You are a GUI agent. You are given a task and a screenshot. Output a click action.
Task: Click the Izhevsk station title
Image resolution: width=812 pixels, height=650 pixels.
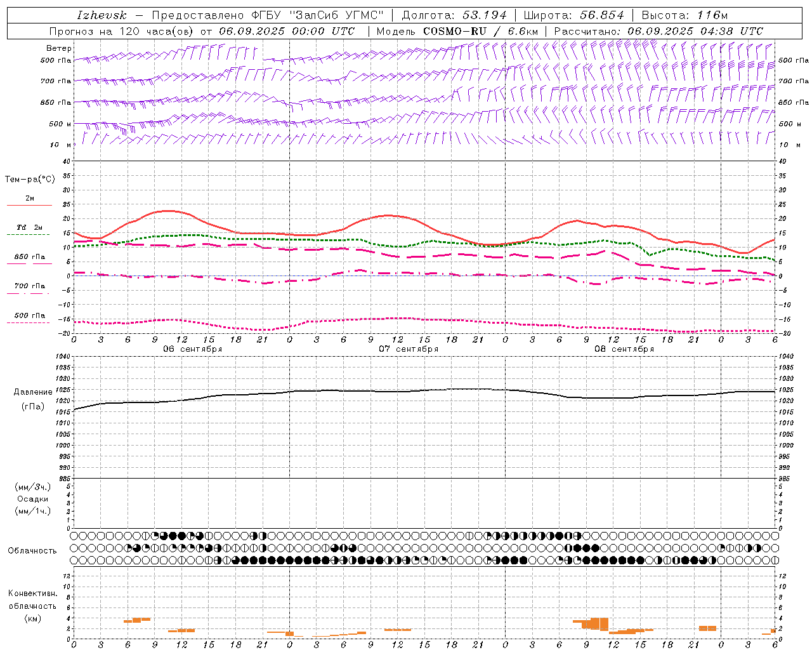tap(102, 15)
